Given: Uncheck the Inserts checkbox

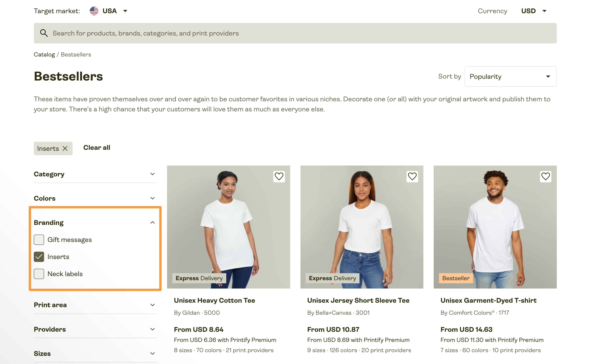Looking at the screenshot, I should click(x=39, y=257).
